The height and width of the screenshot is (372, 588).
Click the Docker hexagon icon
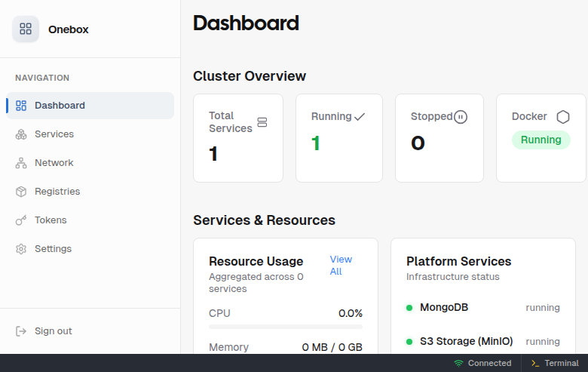563,117
